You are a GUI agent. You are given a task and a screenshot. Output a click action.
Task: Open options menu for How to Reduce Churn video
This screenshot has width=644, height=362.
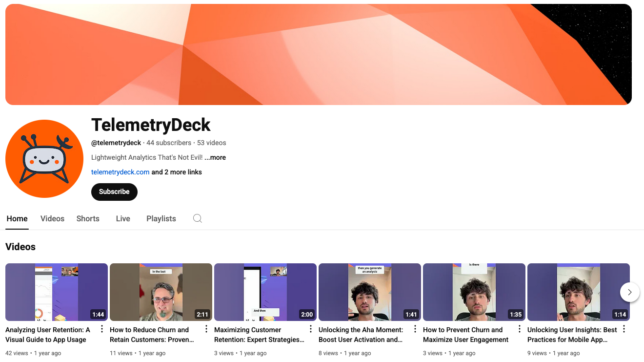tap(206, 329)
